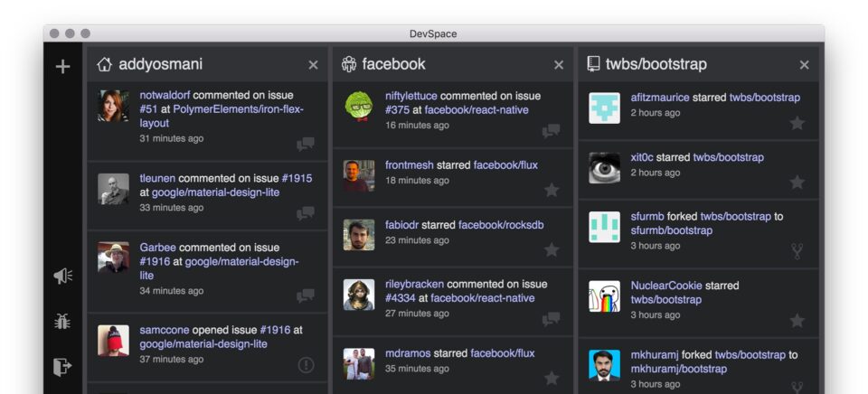Screen dimensions: 868x394
Task: Click Garbee's avatar with hat
Action: 114,258
